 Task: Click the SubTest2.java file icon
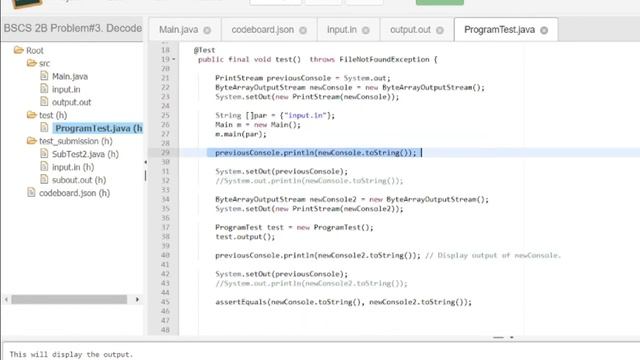[44, 153]
